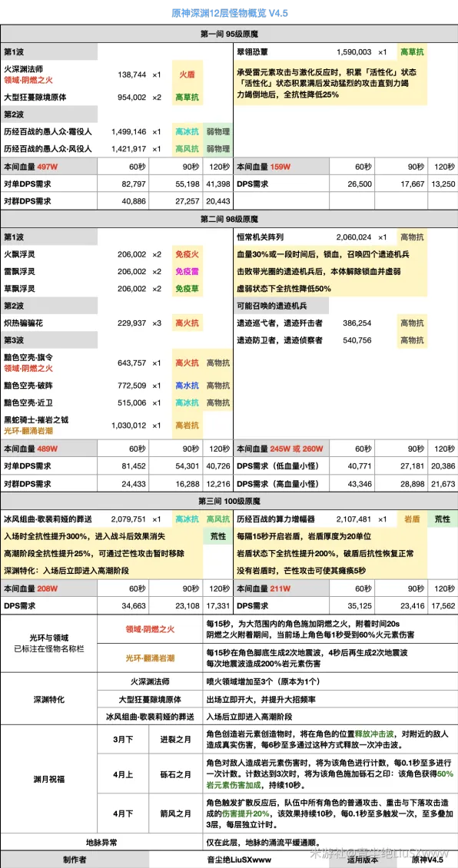Select the HP value 954,002
Image resolution: width=458 pixels, height=868 pixels.
pos(132,97)
